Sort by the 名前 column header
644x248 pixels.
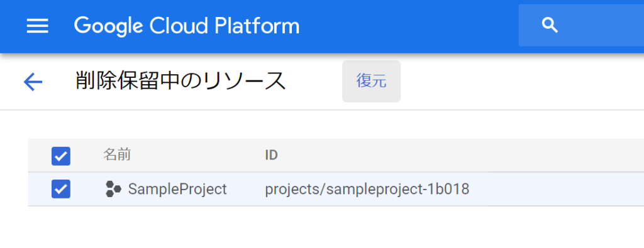116,155
